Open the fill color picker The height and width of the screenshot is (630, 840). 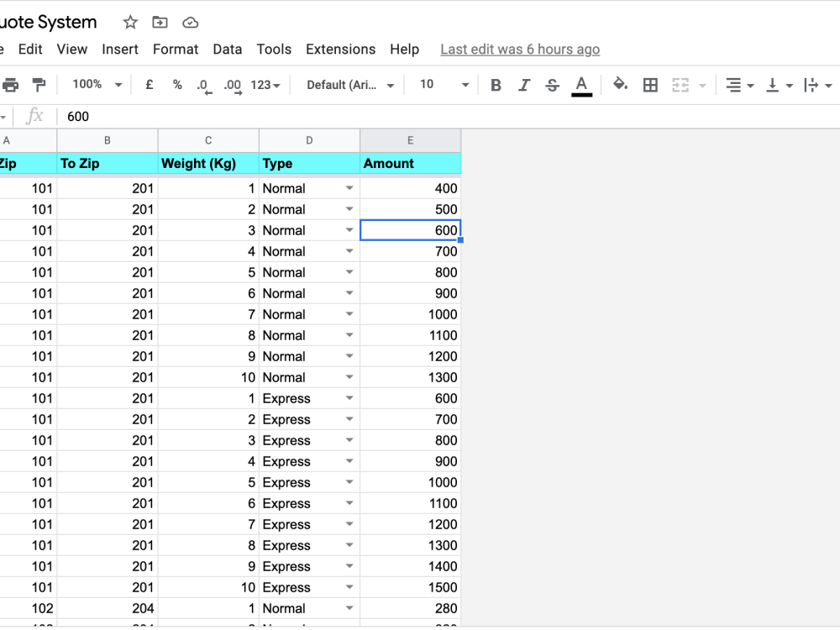click(621, 85)
